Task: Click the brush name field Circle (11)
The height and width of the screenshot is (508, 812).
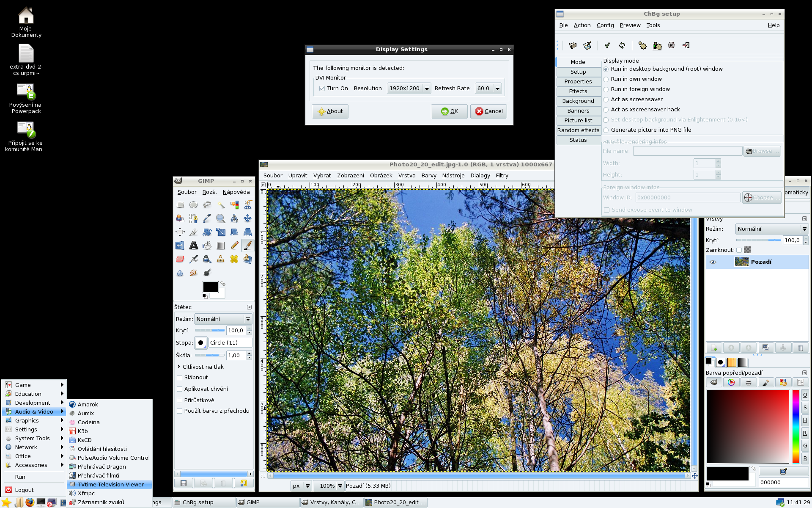Action: pos(230,343)
